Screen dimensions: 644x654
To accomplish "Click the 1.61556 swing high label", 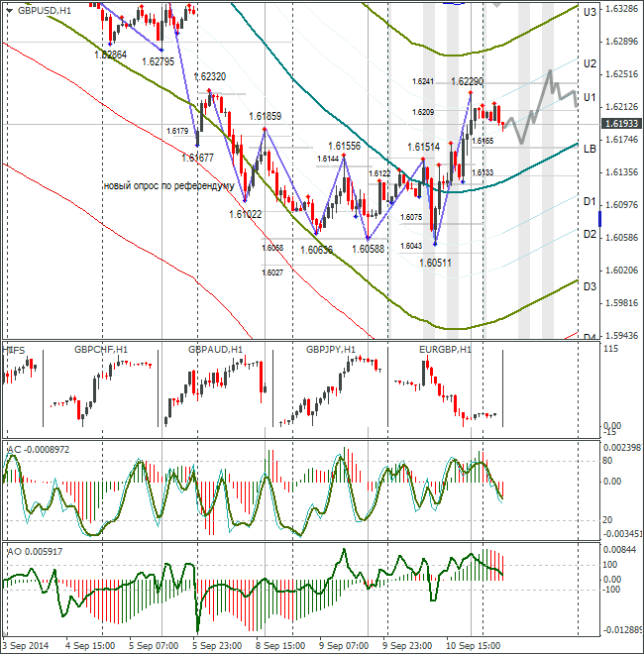I will [344, 146].
